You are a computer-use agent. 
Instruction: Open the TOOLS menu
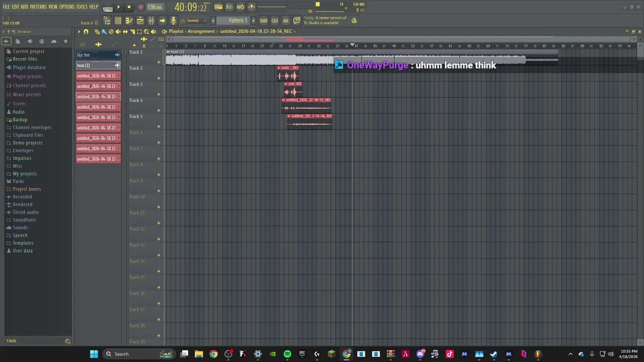click(x=82, y=7)
